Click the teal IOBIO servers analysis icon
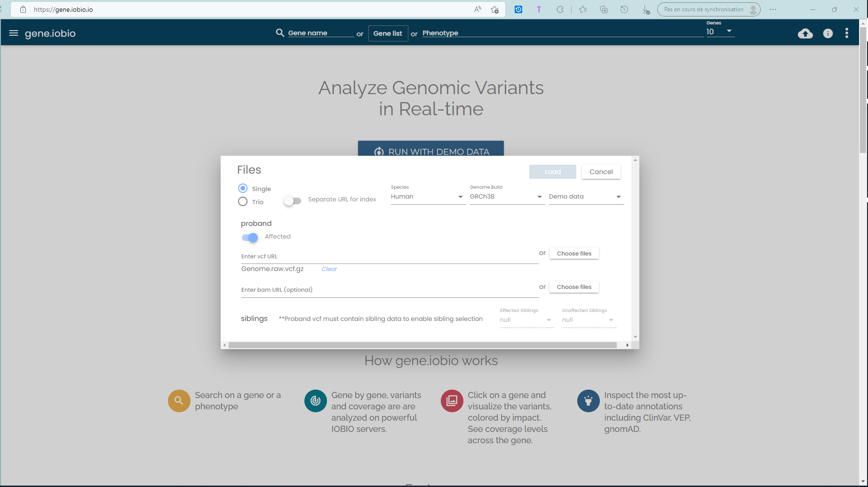Screen dimensions: 868x487 click(315, 400)
